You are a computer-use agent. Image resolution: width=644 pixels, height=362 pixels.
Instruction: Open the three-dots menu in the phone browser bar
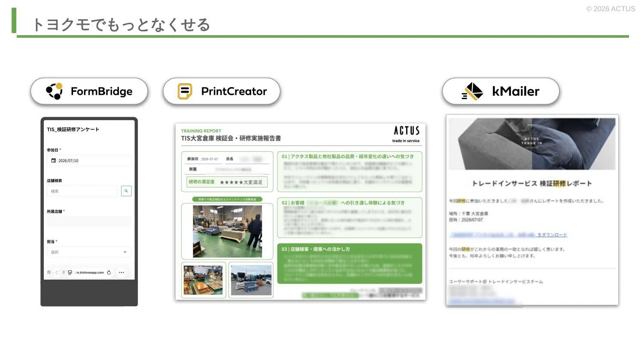(122, 272)
